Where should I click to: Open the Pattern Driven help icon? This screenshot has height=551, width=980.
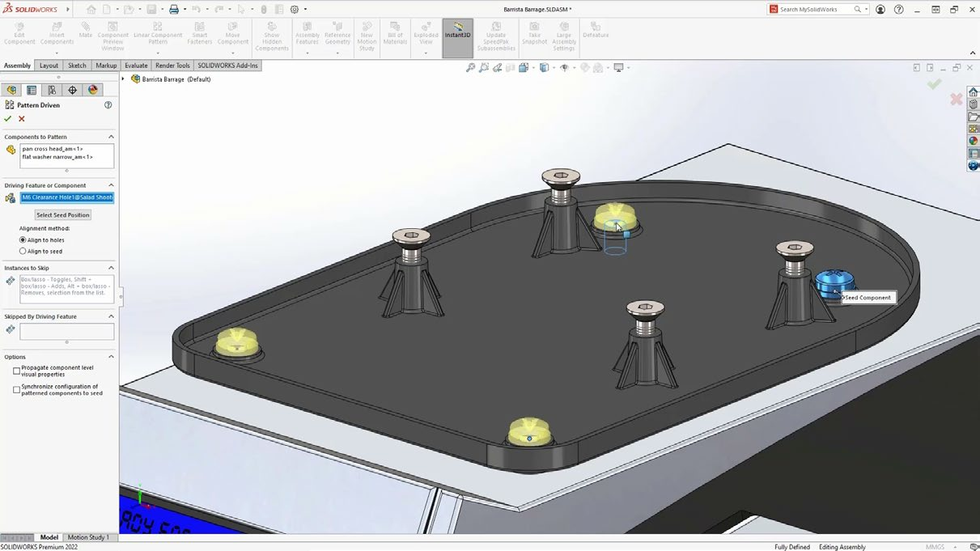click(x=108, y=105)
